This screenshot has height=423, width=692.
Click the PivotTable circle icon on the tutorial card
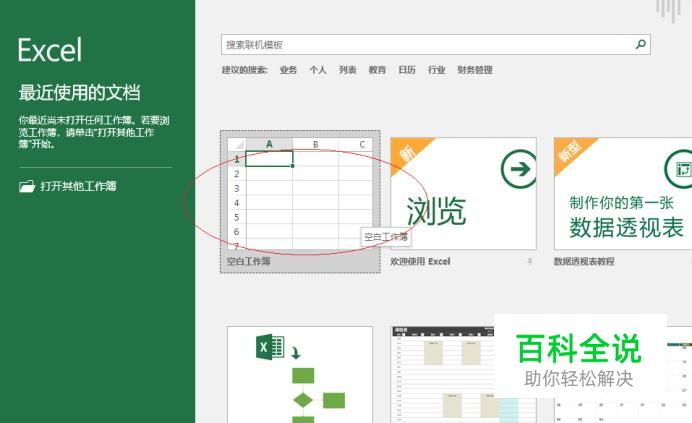click(680, 169)
